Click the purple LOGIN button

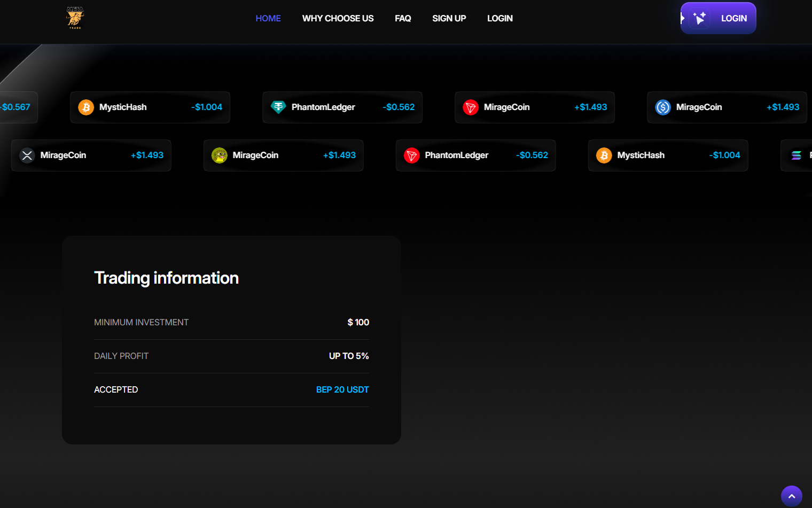pos(718,18)
